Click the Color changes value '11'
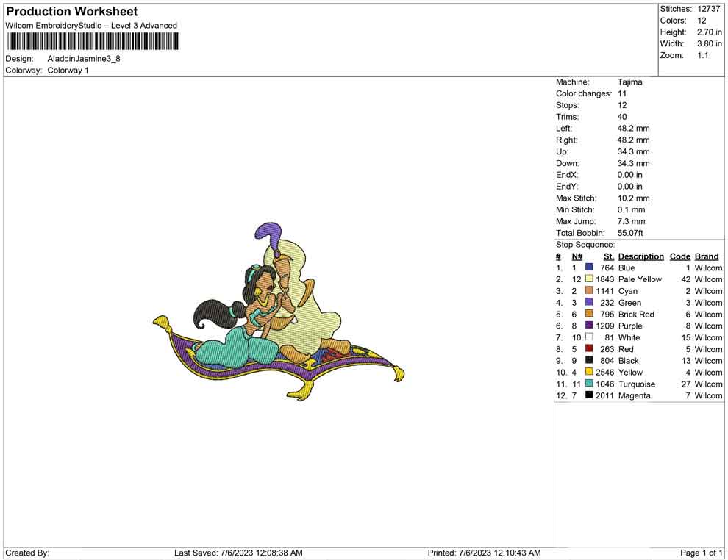The width and height of the screenshot is (728, 560). tap(621, 94)
